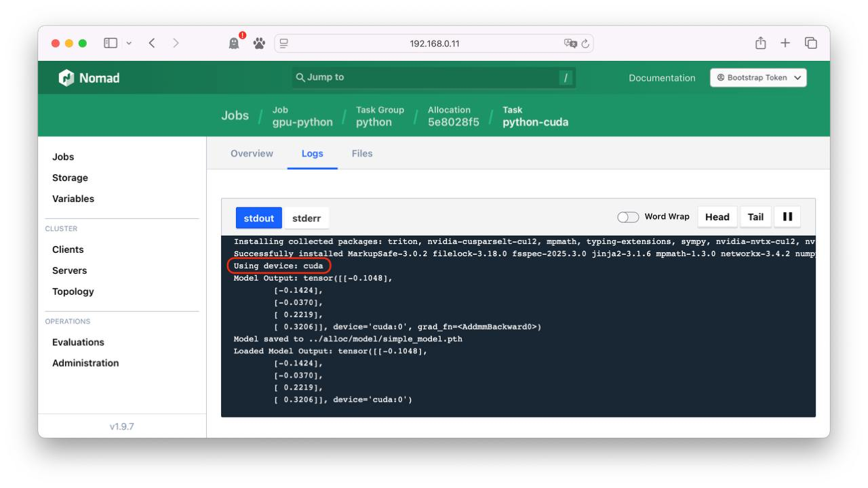Switch to the Logs tab
Screen dimensions: 868x488
point(313,154)
